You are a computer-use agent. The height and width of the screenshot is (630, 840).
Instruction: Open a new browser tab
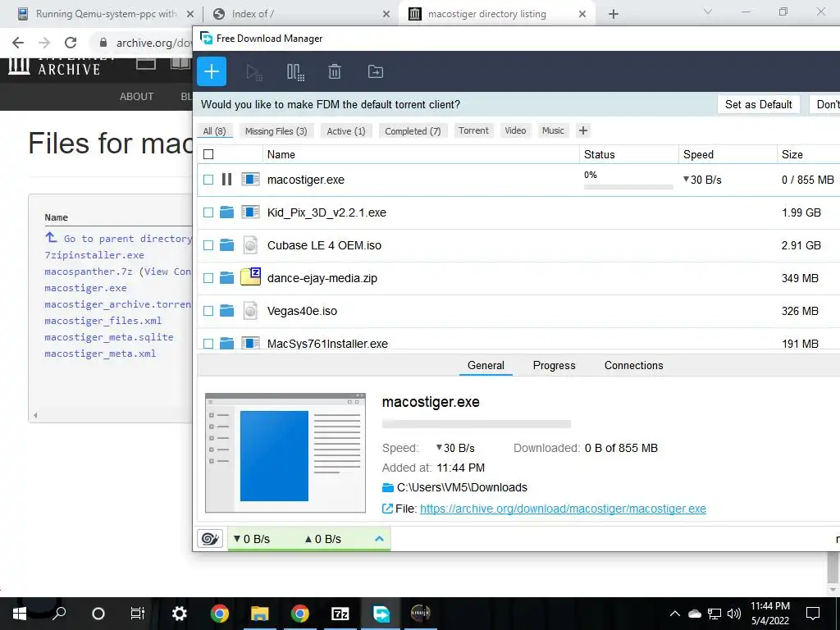(614, 14)
